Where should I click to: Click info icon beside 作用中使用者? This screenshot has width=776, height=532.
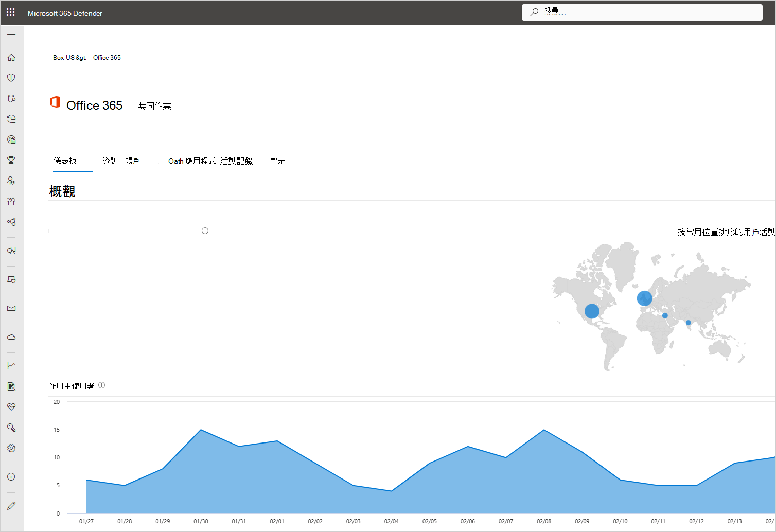point(102,385)
